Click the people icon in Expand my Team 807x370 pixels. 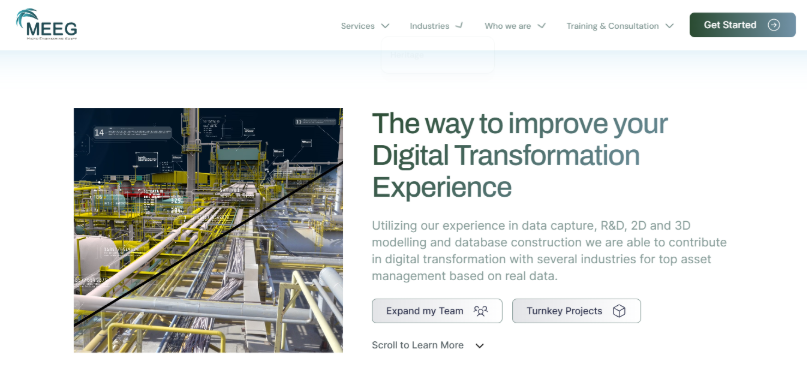pos(481,311)
